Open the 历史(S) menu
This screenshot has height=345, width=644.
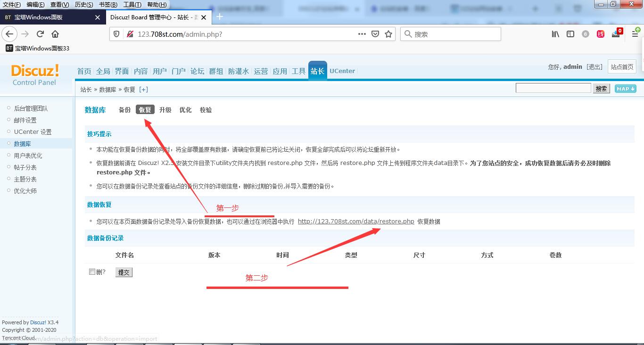click(x=84, y=5)
